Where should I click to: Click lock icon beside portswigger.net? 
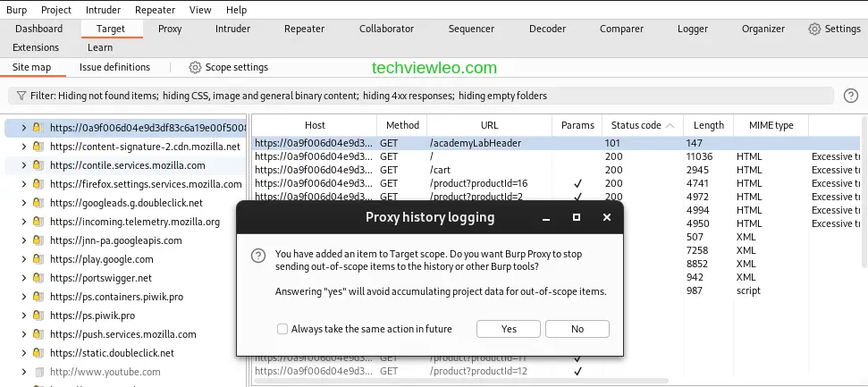38,278
